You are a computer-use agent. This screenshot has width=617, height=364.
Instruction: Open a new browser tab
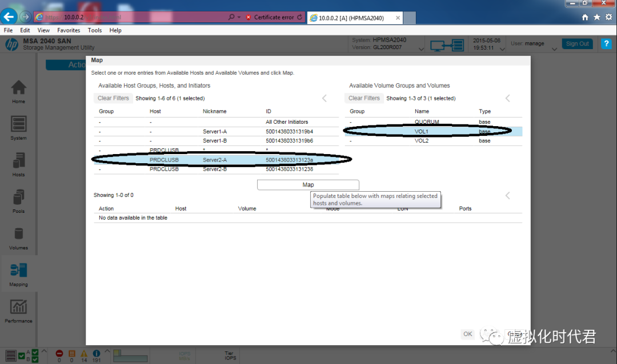[x=410, y=18]
